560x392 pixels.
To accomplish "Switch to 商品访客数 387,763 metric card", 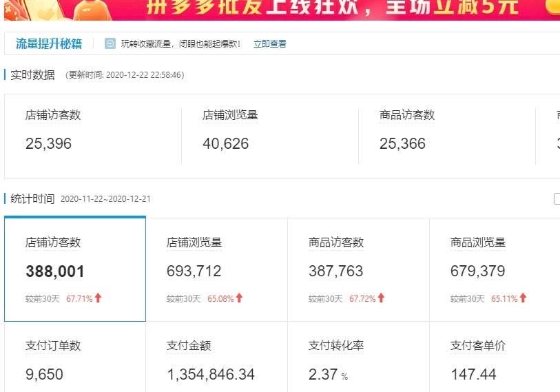I will click(358, 269).
